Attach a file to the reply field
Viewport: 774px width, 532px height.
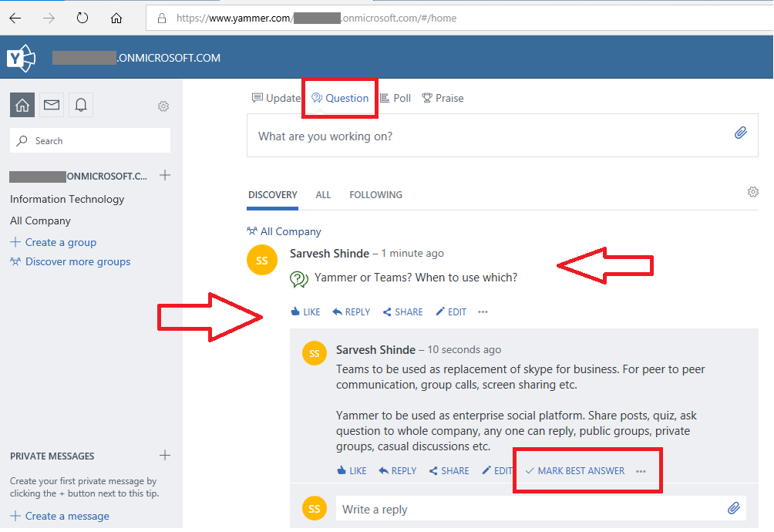click(733, 508)
